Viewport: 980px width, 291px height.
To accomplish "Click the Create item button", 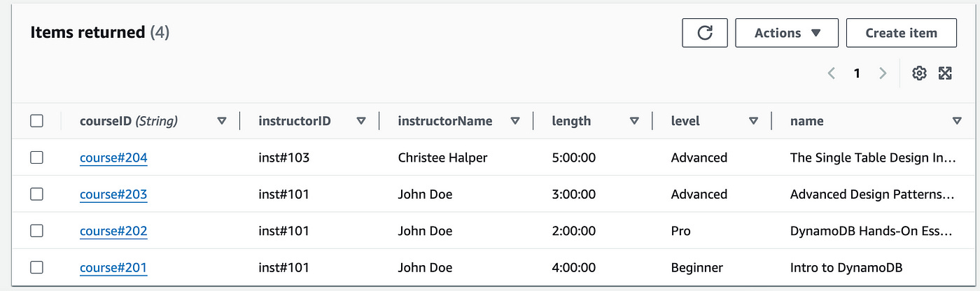I will (902, 33).
